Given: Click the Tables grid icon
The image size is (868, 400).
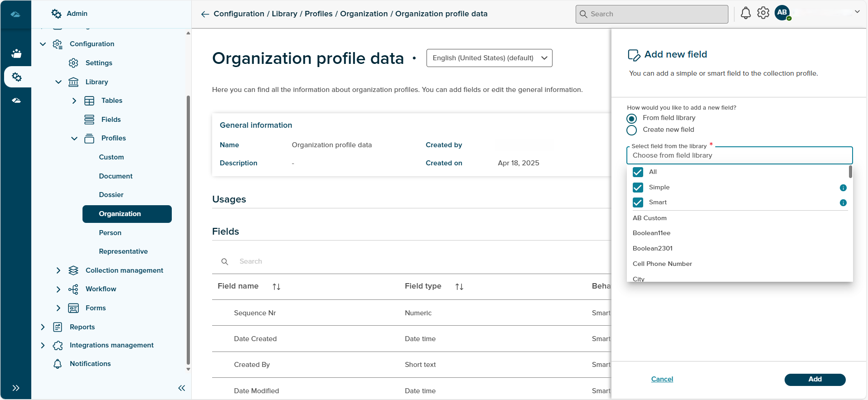Looking at the screenshot, I should tap(89, 101).
